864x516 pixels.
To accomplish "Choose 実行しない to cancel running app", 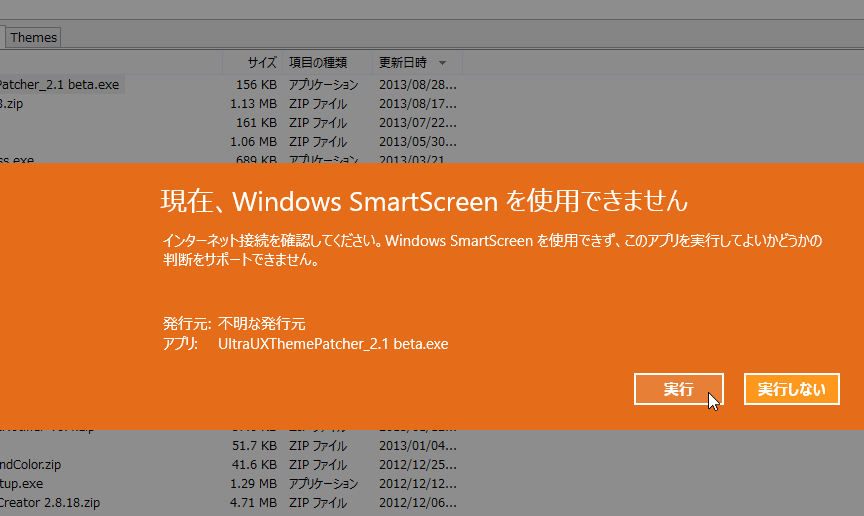I will point(791,389).
